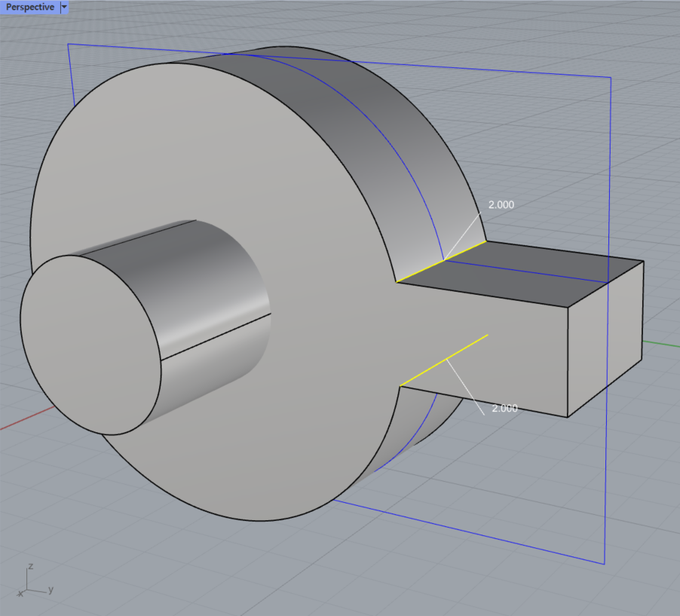
Task: Select the Perspective viewport title label
Action: point(30,7)
